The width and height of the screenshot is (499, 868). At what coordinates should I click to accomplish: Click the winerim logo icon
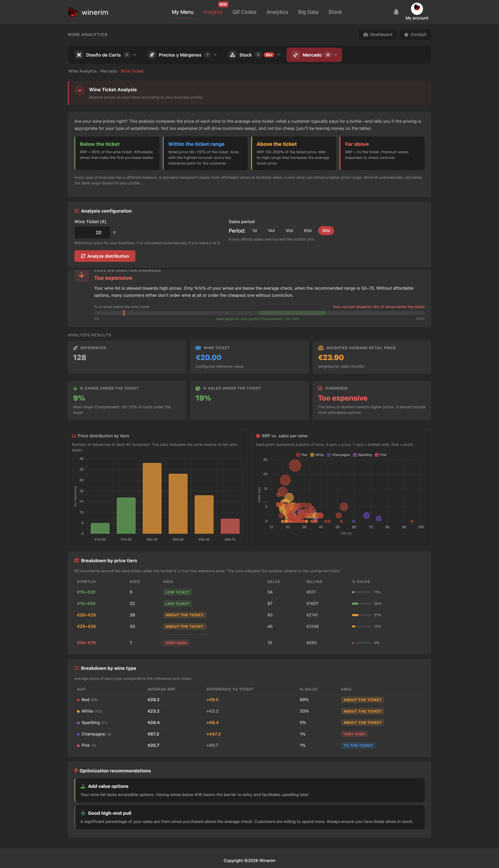coord(73,12)
